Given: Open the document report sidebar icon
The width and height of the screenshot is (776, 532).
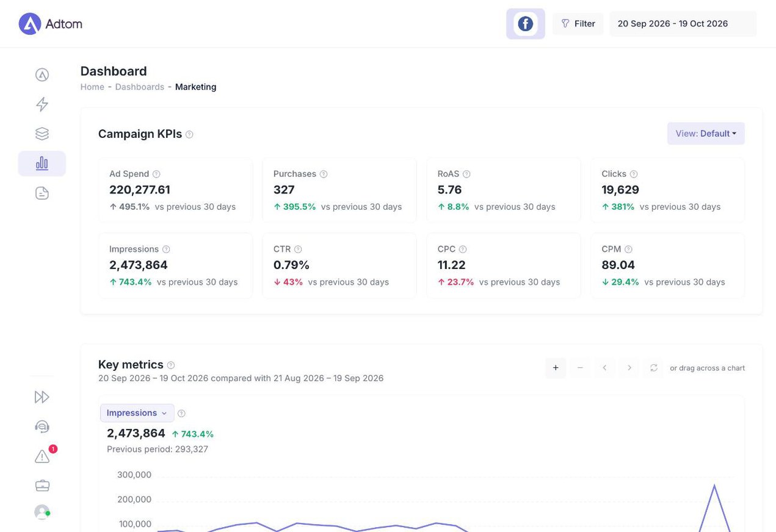Looking at the screenshot, I should point(42,193).
